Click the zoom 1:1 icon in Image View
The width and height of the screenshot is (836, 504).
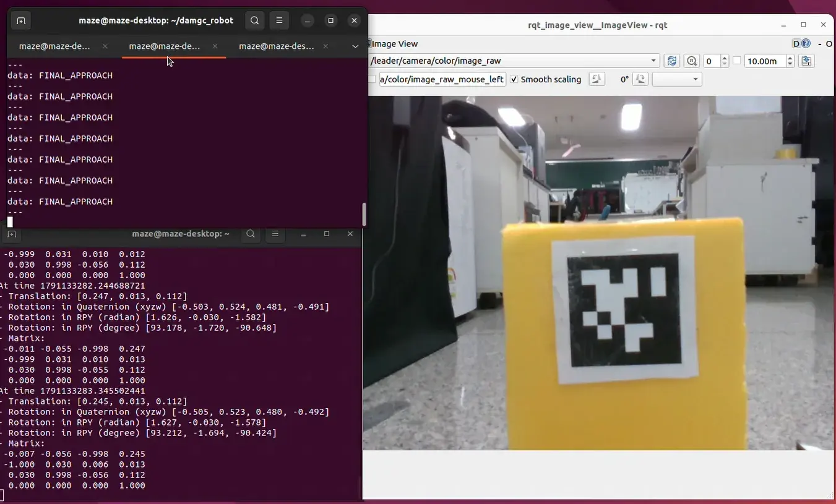692,61
